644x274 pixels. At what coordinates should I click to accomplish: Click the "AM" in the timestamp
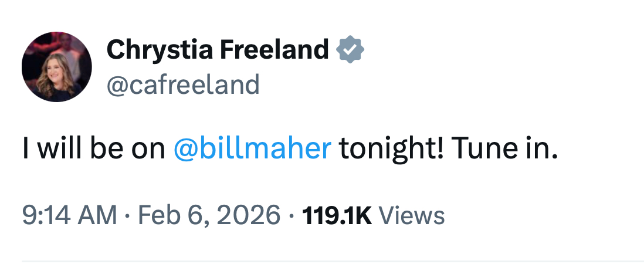pos(97,215)
